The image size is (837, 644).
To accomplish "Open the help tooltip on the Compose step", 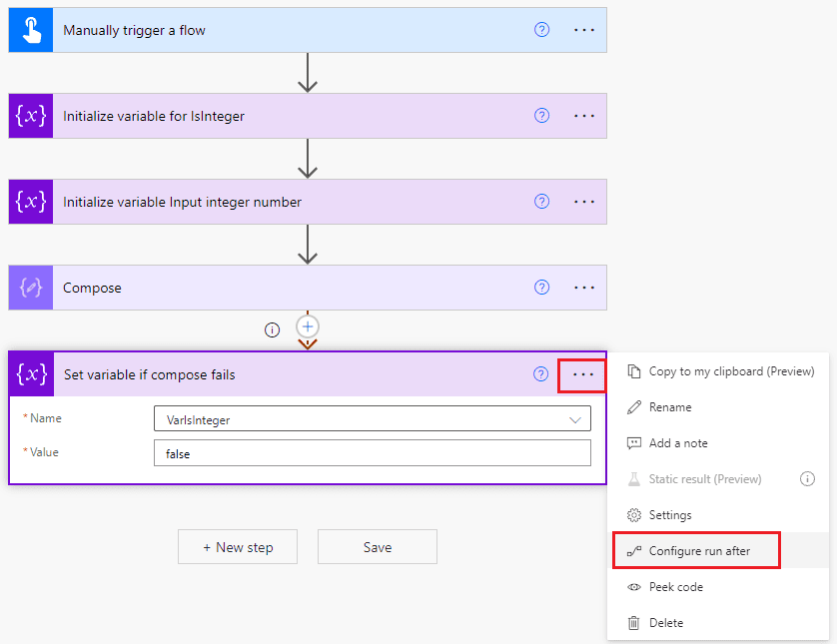I will click(541, 287).
